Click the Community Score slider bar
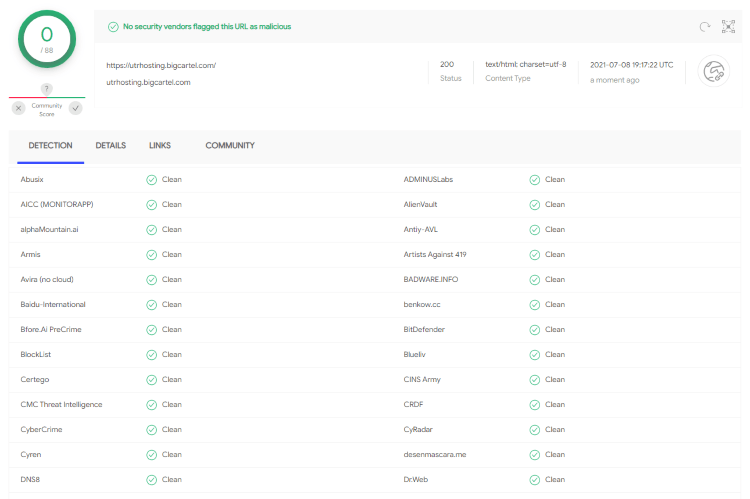This screenshot has height=499, width=750. pyautogui.click(x=47, y=98)
